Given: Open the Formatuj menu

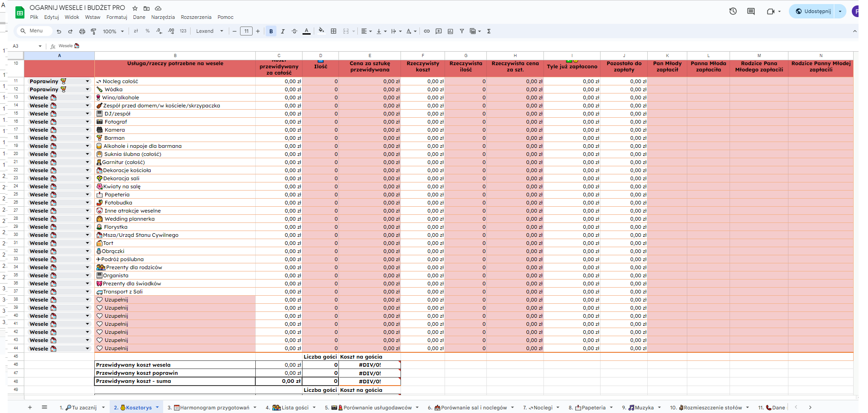Looking at the screenshot, I should pyautogui.click(x=116, y=17).
